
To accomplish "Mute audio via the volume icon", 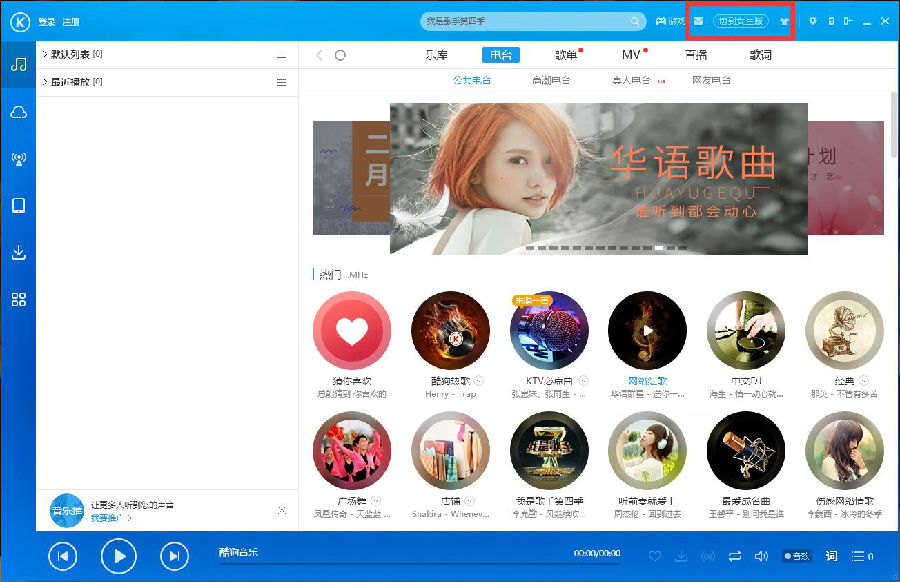I will (x=761, y=557).
